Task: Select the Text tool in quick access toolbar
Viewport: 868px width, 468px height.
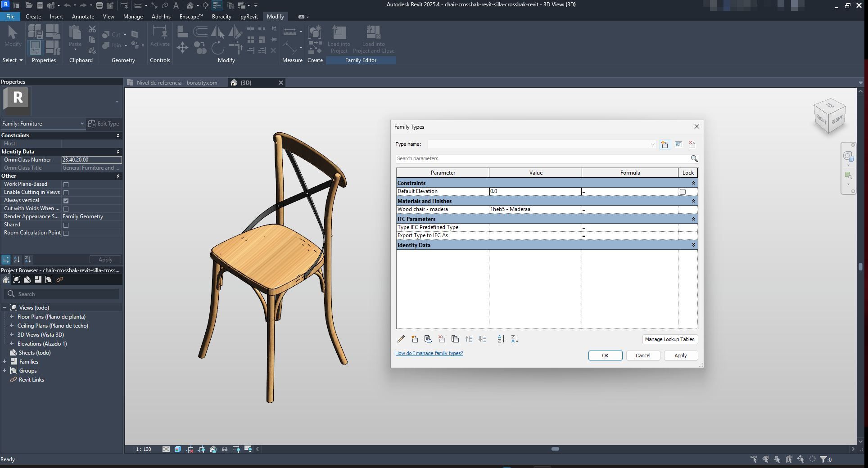Action: 176,5
